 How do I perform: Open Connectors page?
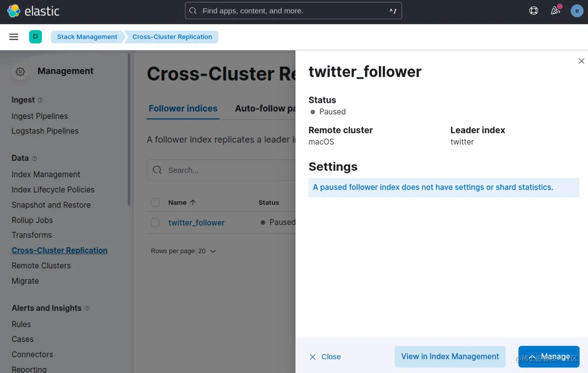[32, 354]
